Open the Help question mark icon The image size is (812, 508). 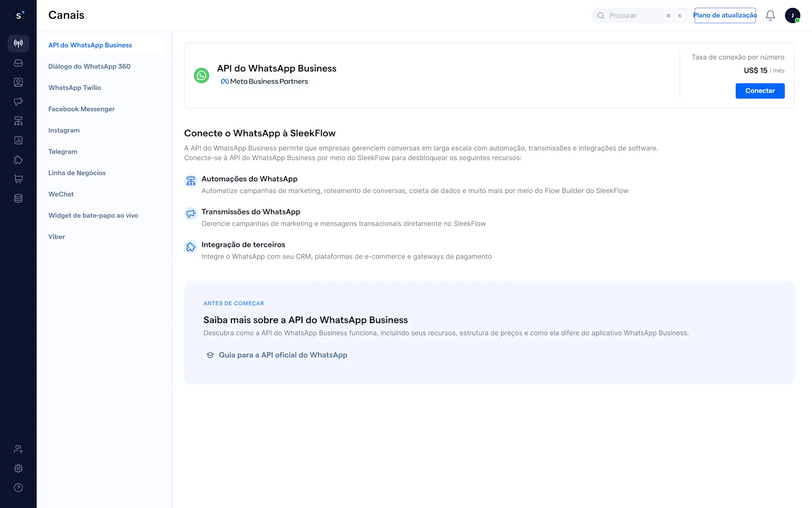[x=18, y=488]
